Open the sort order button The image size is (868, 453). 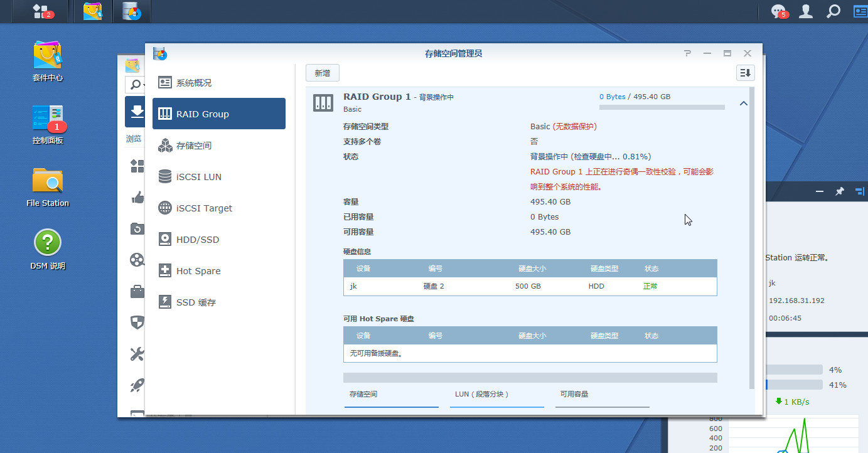[745, 73]
